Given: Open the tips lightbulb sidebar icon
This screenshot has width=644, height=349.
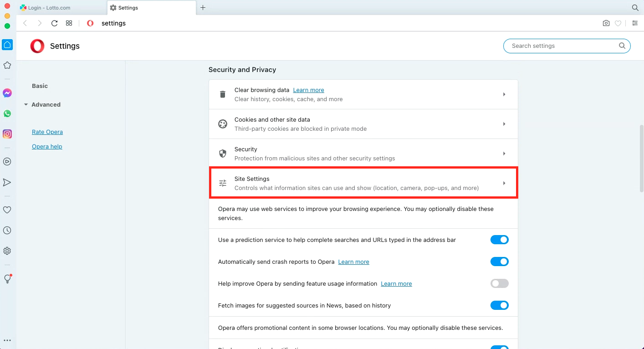Looking at the screenshot, I should (x=7, y=279).
